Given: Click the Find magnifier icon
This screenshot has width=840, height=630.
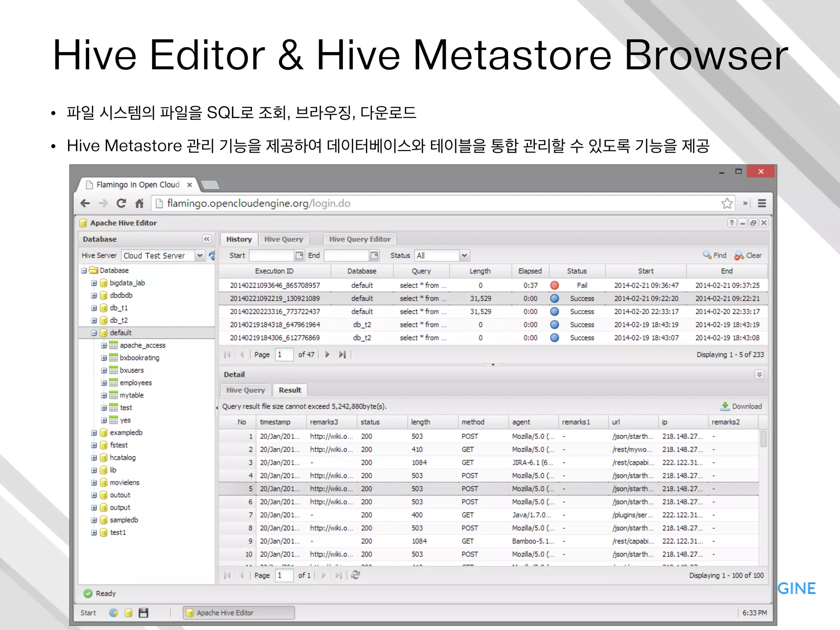Looking at the screenshot, I should pyautogui.click(x=707, y=255).
